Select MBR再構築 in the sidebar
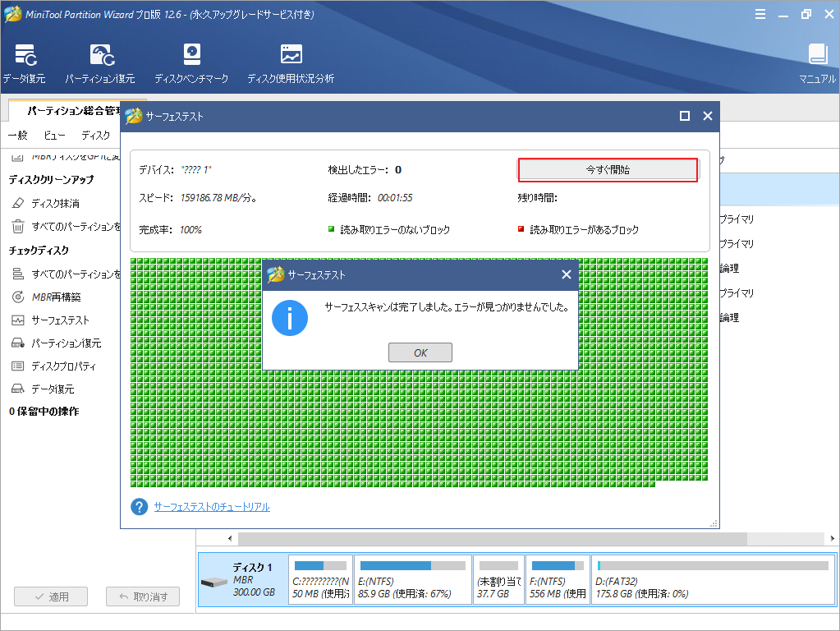The image size is (840, 631). (x=57, y=297)
